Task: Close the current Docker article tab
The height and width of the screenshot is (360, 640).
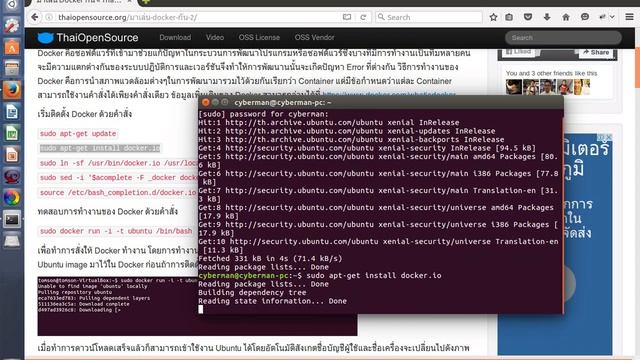Action: (129, 2)
